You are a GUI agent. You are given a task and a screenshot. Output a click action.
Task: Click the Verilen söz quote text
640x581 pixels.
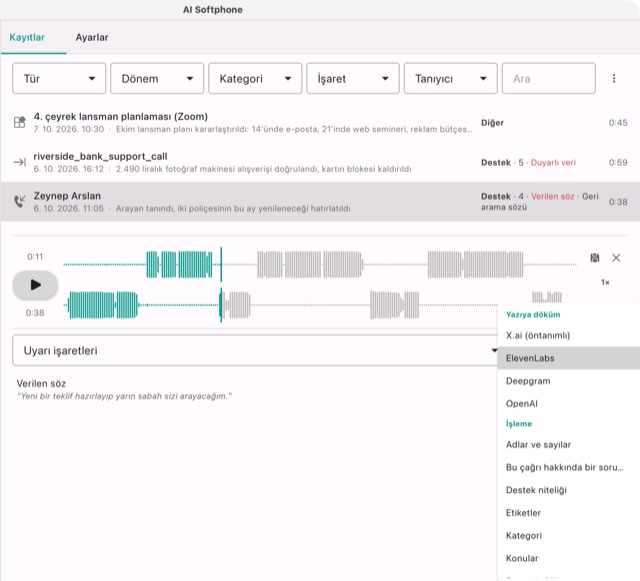click(124, 396)
